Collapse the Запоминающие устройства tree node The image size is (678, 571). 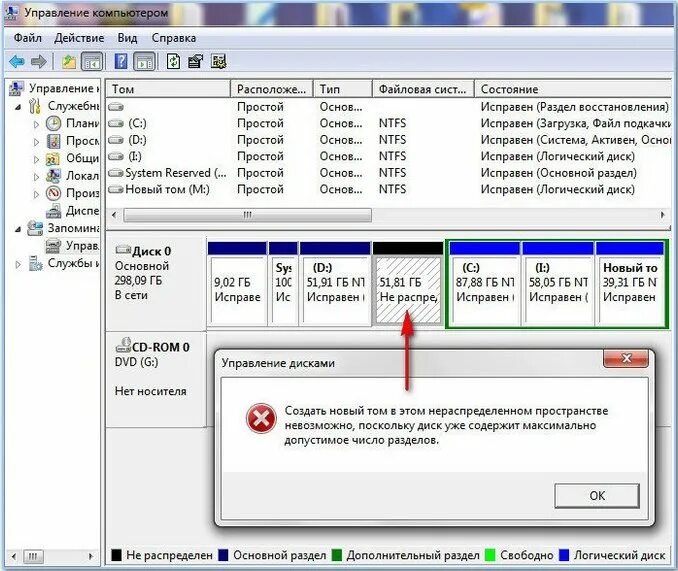click(18, 229)
